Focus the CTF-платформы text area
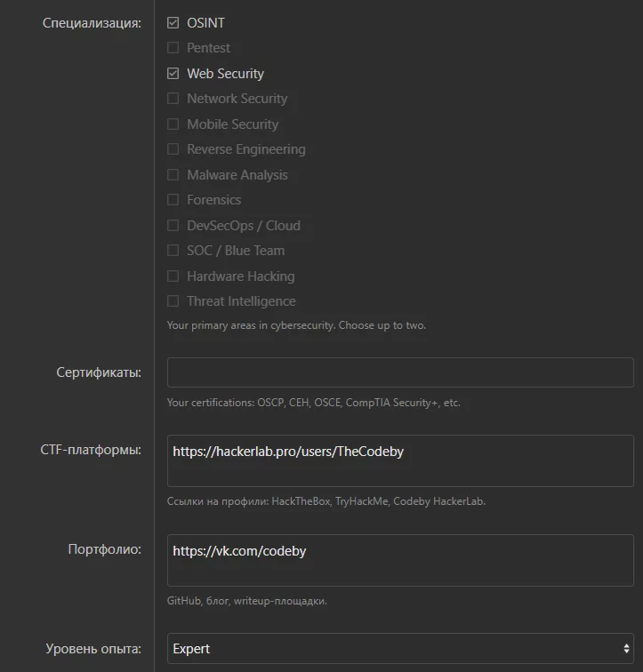This screenshot has height=672, width=643. 400,460
